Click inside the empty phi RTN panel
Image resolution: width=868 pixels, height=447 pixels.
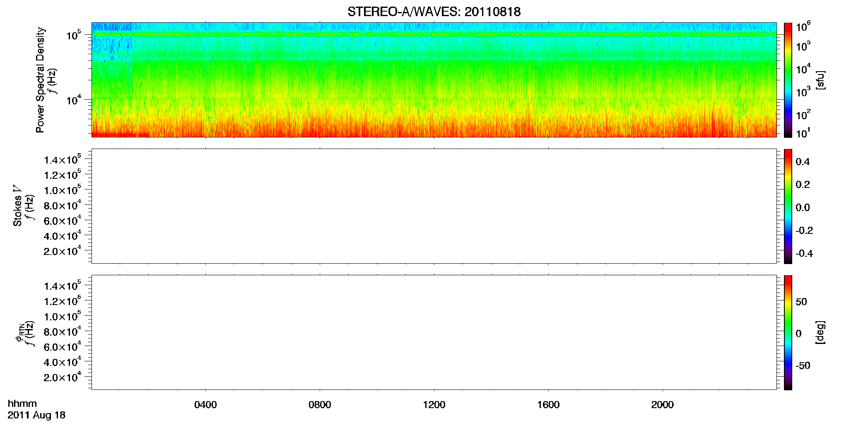click(x=434, y=332)
